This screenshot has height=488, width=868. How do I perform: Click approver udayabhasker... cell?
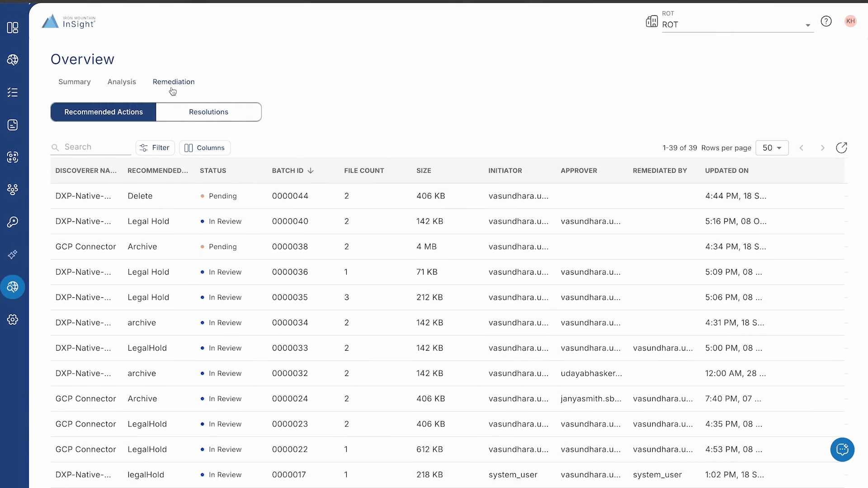pos(591,373)
